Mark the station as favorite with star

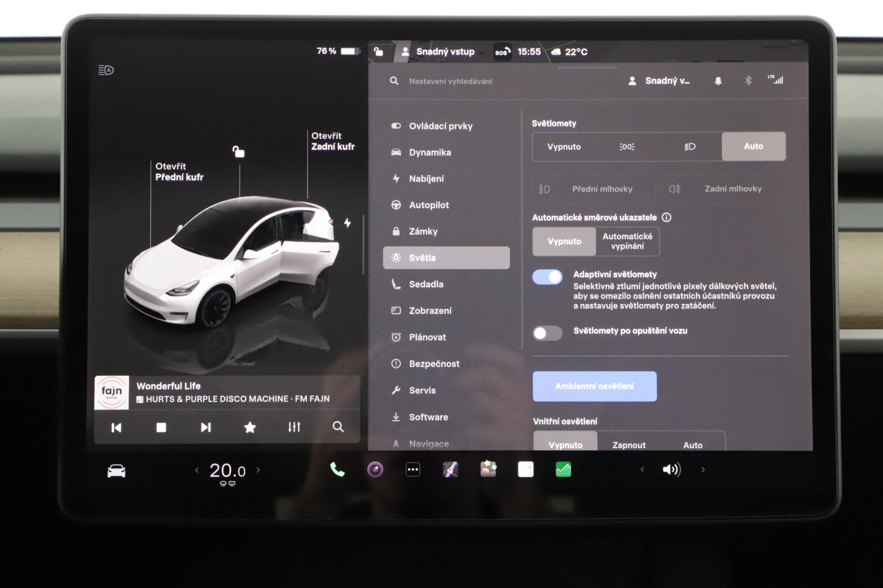(250, 427)
